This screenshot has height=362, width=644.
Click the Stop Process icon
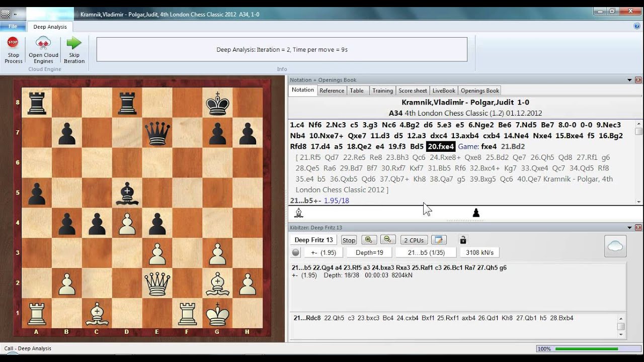click(x=13, y=43)
